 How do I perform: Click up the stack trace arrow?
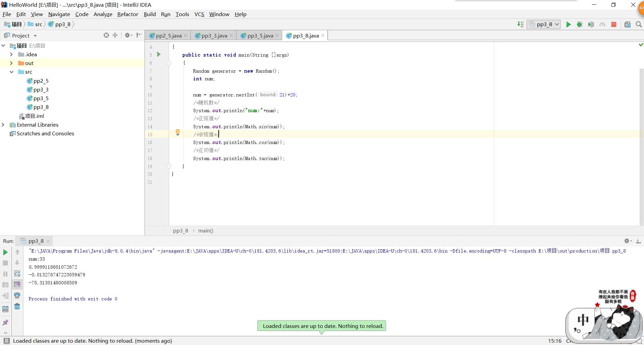(x=17, y=252)
